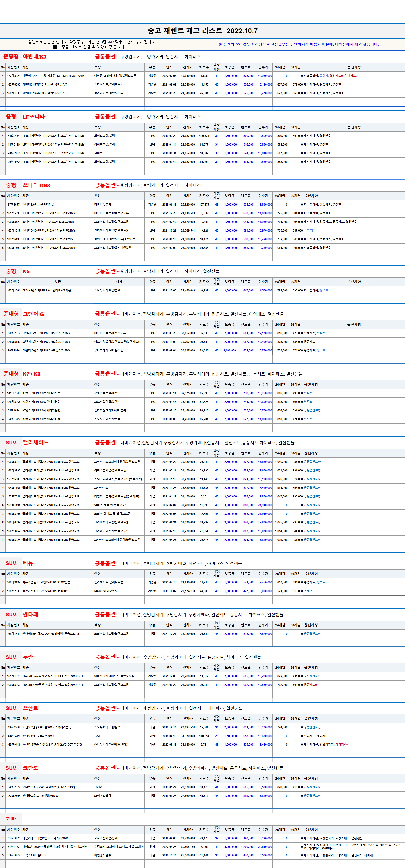Select the '베뉴' section heading

pos(28,563)
